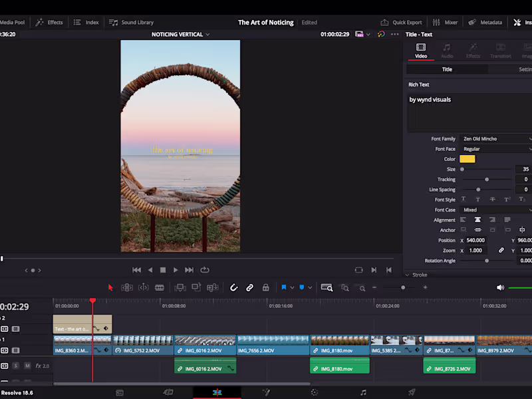Switch to the inspector Video tab

421,51
